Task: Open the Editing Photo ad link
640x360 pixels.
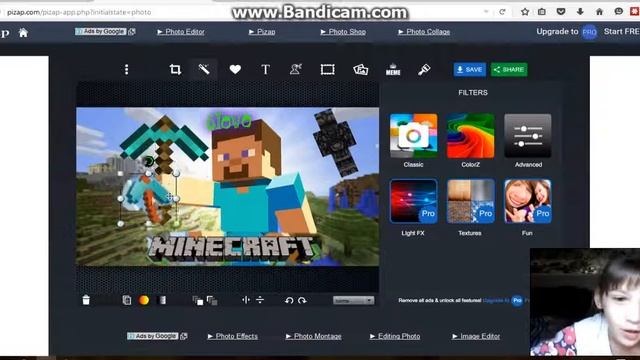Action: tap(395, 336)
